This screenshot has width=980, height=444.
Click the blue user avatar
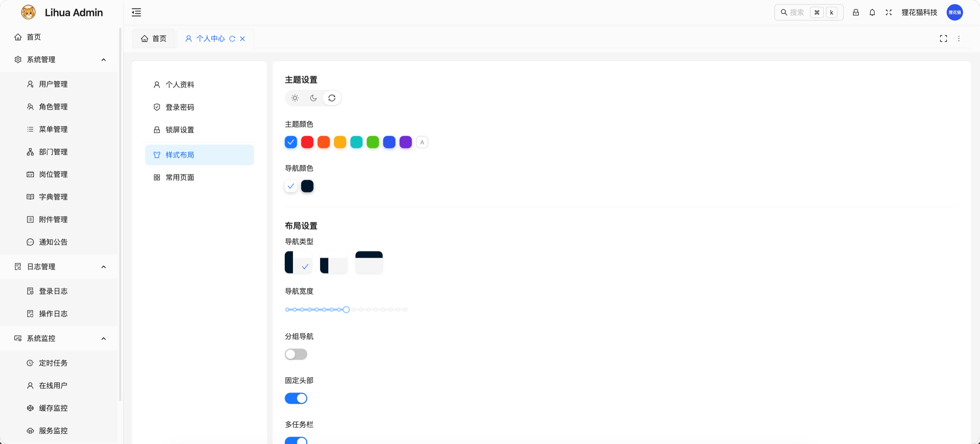coord(955,12)
